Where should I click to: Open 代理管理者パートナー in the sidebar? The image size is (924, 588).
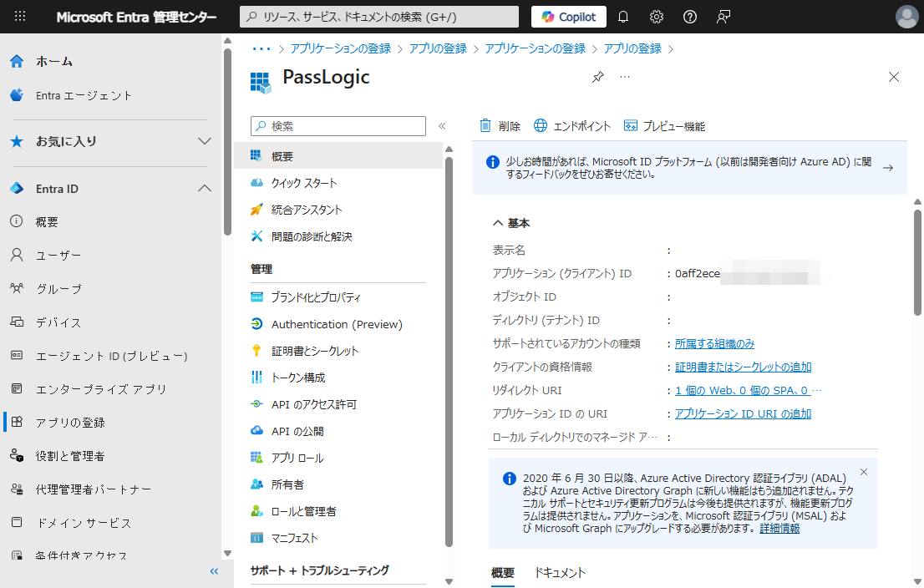[93, 489]
